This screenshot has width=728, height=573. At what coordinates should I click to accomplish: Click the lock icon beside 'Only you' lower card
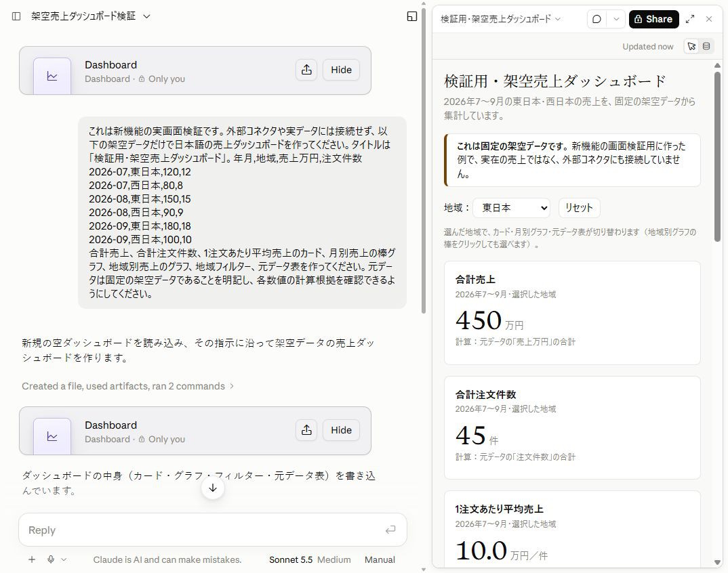(142, 439)
